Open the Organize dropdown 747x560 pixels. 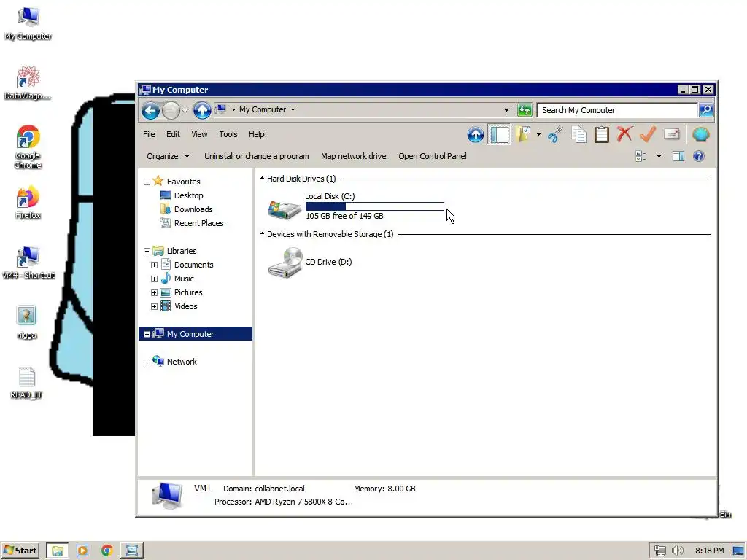(x=168, y=156)
